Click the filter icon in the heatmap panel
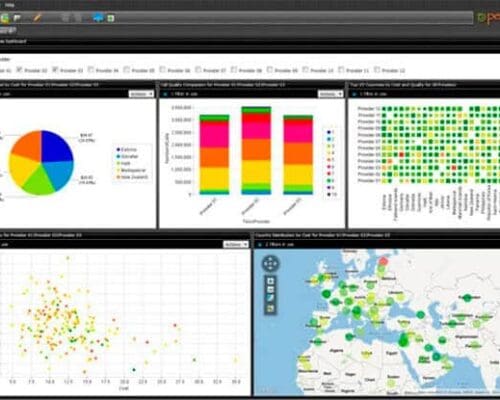 click(x=354, y=94)
